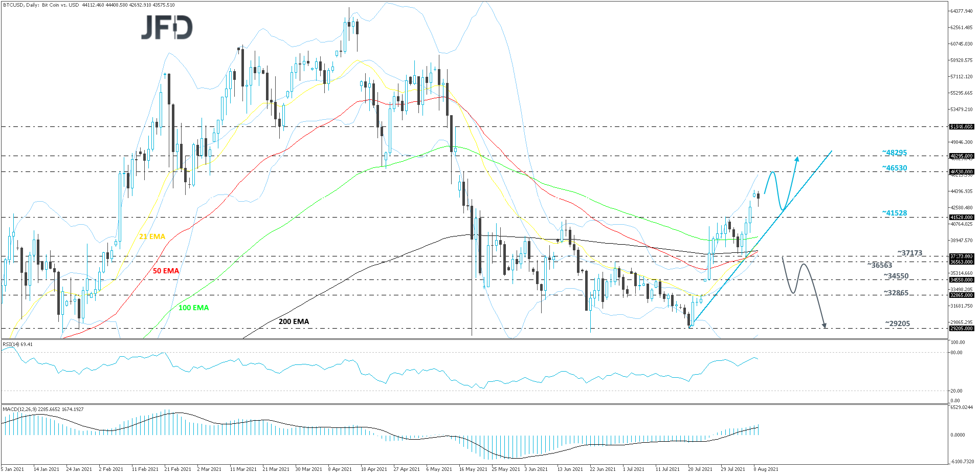The width and height of the screenshot is (980, 475).
Task: Click the MACD(12,26,9) indicator label
Action: (x=43, y=409)
